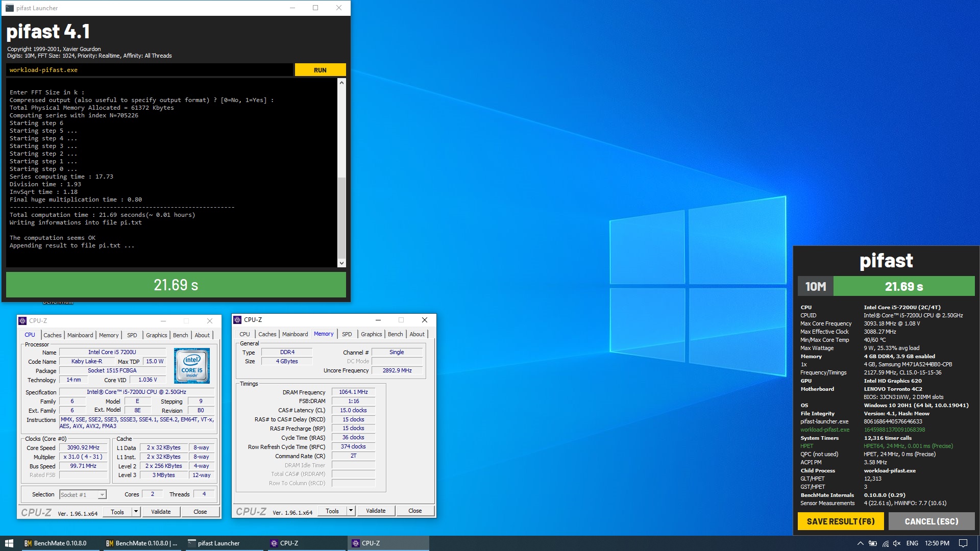This screenshot has width=980, height=551.
Task: Click the console scrollbar up arrow
Action: coord(341,82)
